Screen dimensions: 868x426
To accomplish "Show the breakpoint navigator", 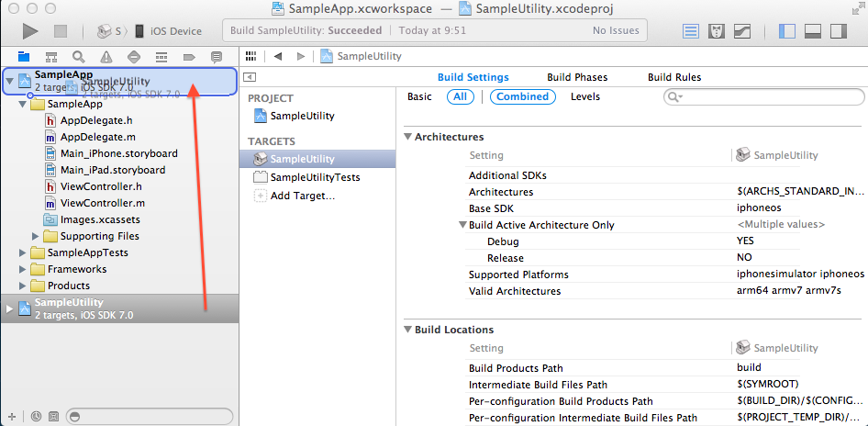I will (x=189, y=56).
